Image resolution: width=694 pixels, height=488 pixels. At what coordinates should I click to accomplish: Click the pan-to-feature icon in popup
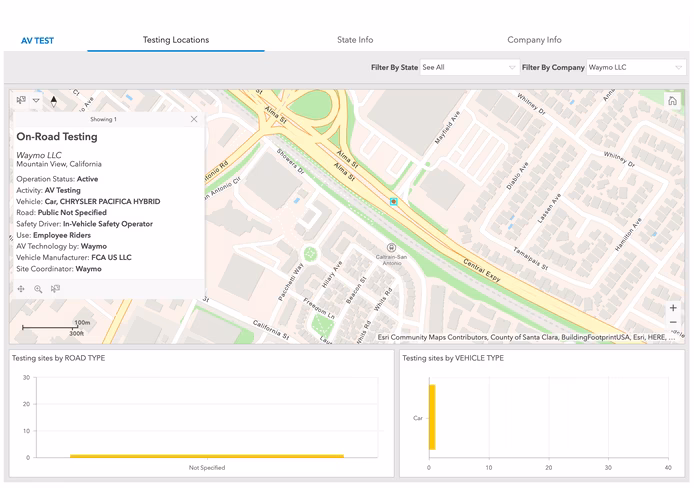pyautogui.click(x=21, y=289)
